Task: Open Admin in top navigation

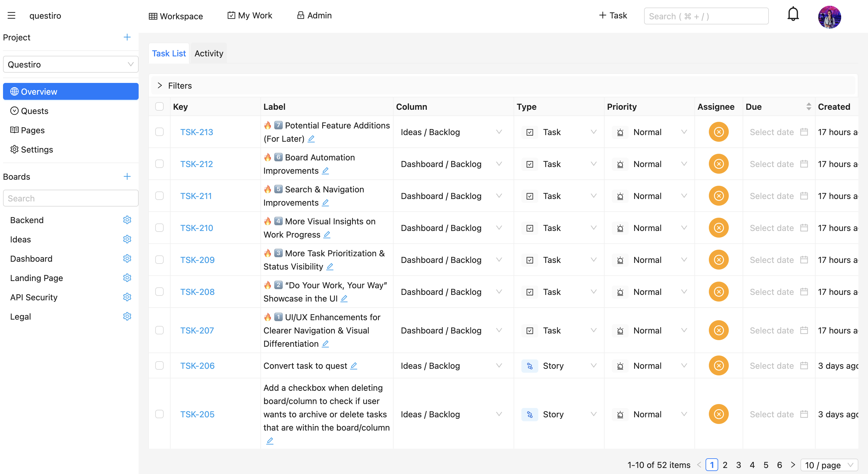Action: [314, 15]
